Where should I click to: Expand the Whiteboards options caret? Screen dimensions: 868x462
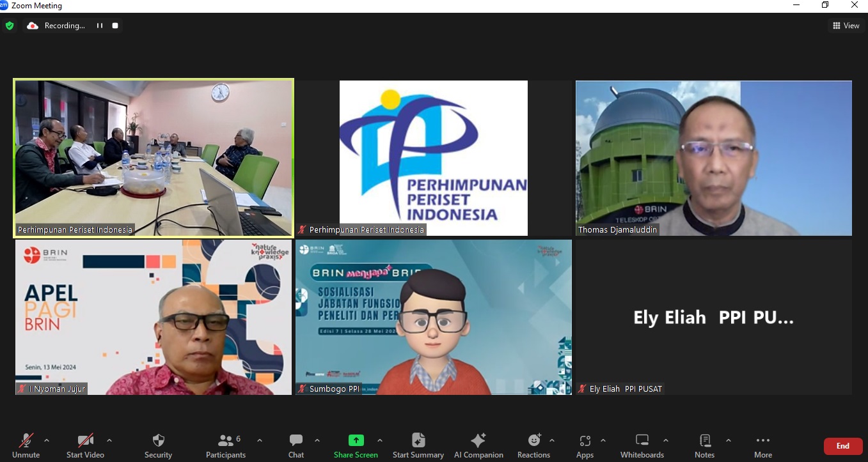(x=666, y=440)
